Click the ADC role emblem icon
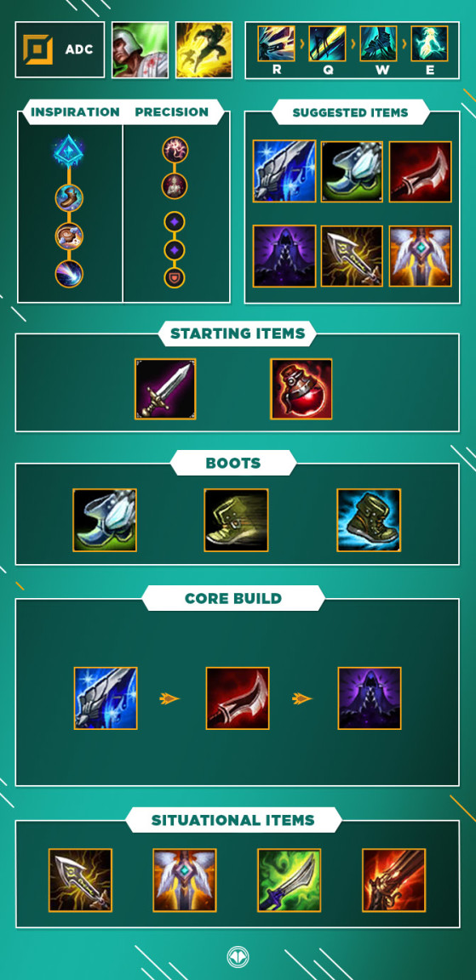 38,50
